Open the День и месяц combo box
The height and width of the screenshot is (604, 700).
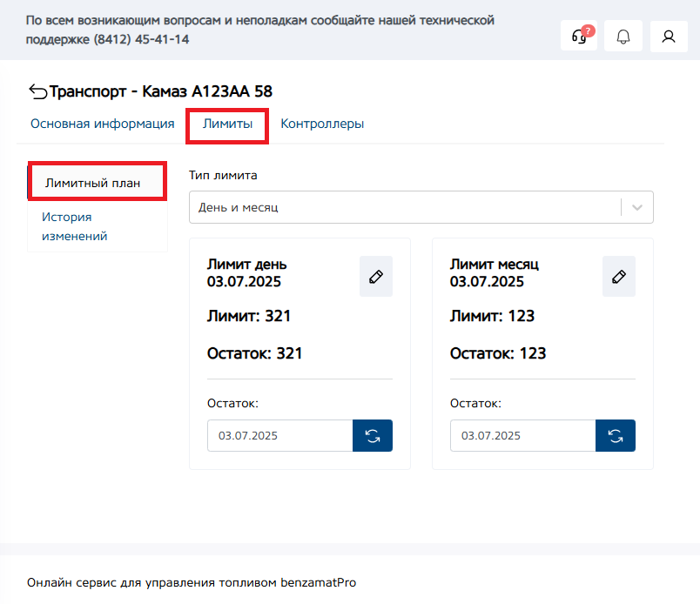click(x=405, y=208)
